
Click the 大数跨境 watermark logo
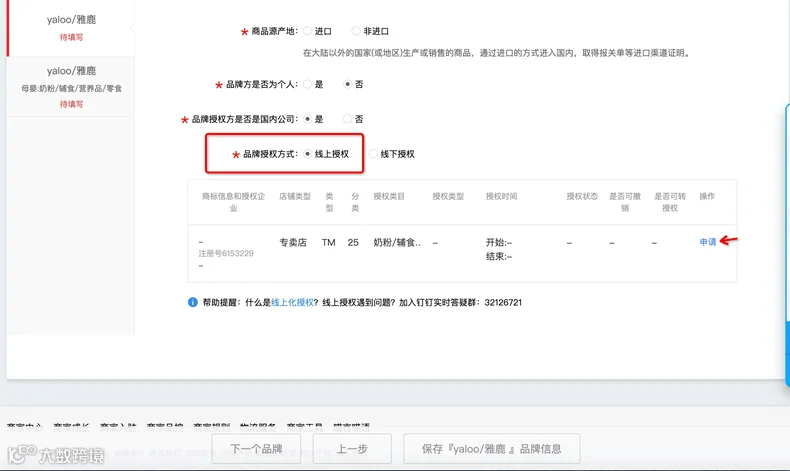pyautogui.click(x=56, y=455)
